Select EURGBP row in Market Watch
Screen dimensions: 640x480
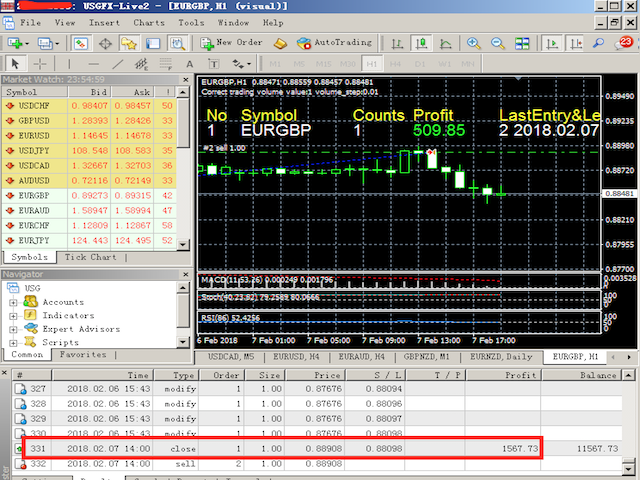tap(89, 196)
